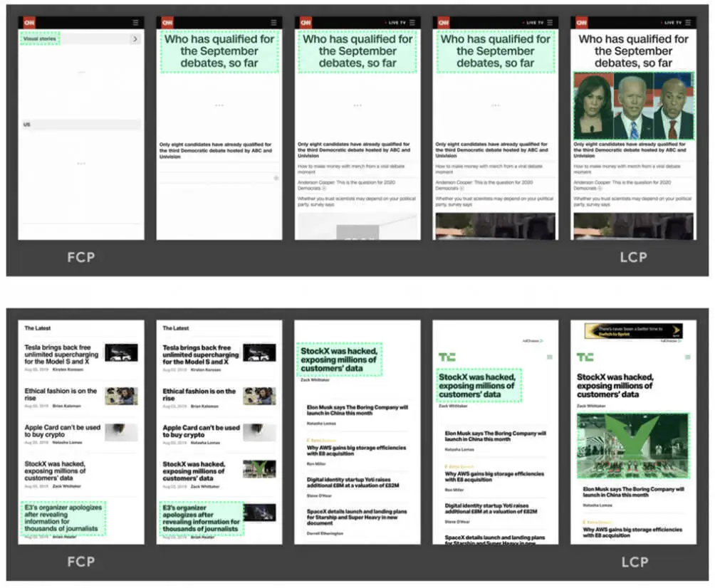
Task: Click small StockX thumbnail in The Latest list
Action: point(259,469)
